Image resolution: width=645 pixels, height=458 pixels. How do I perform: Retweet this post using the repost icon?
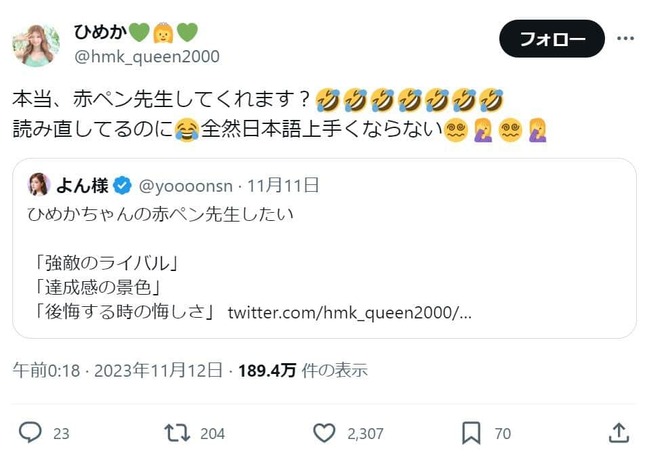click(177, 433)
